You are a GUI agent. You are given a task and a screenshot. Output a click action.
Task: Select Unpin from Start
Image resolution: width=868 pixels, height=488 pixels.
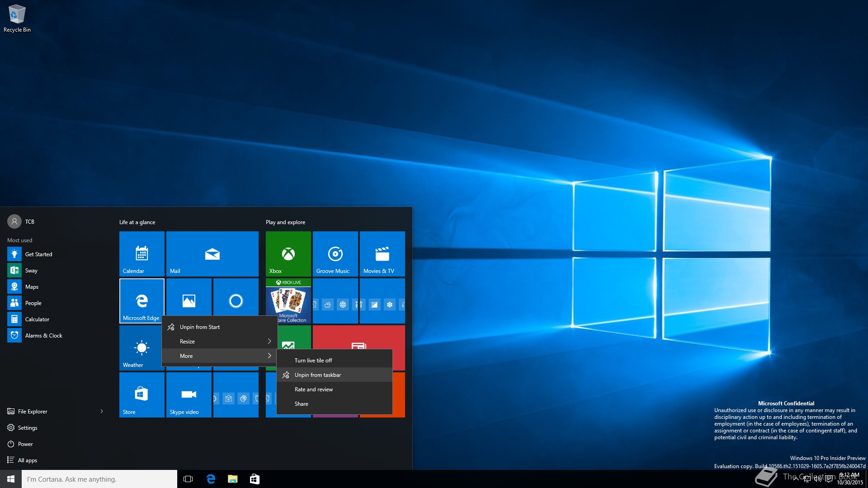click(x=220, y=327)
